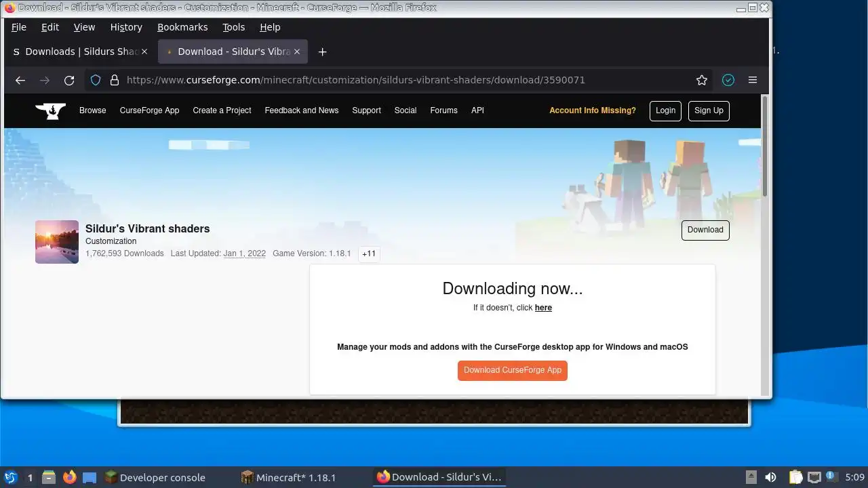Open a new tab with plus icon
This screenshot has width=868, height=488.
[323, 52]
